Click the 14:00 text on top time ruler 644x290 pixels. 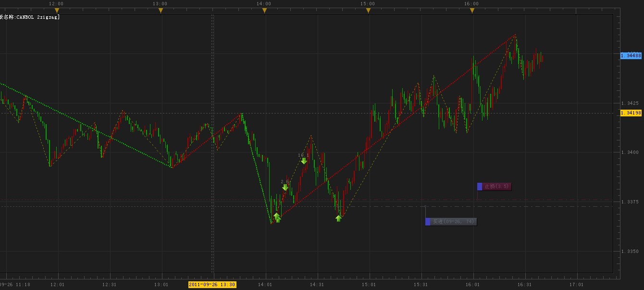[x=264, y=3]
